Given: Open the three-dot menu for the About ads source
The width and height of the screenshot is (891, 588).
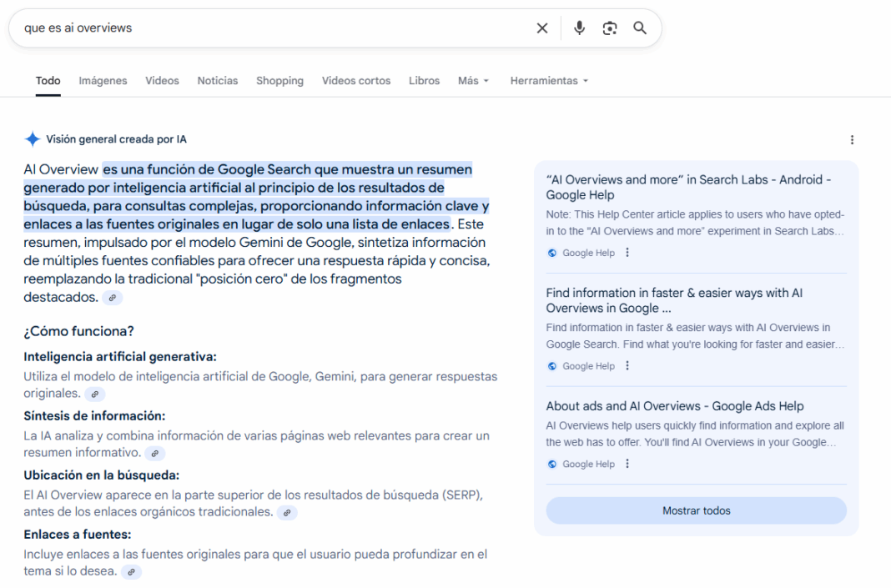Looking at the screenshot, I should [x=627, y=464].
